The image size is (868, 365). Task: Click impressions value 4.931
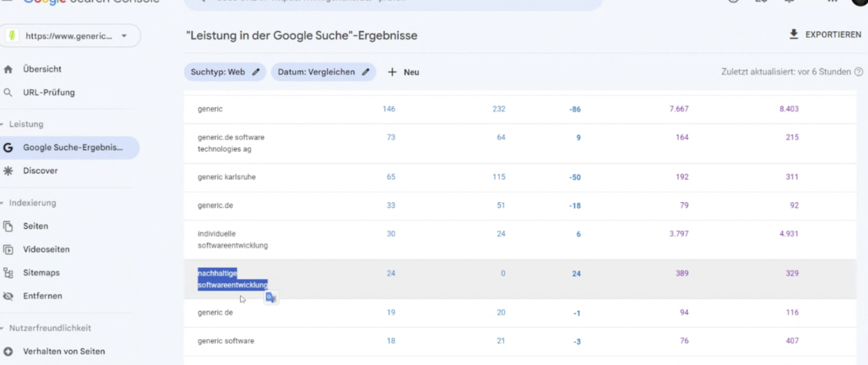pyautogui.click(x=789, y=234)
